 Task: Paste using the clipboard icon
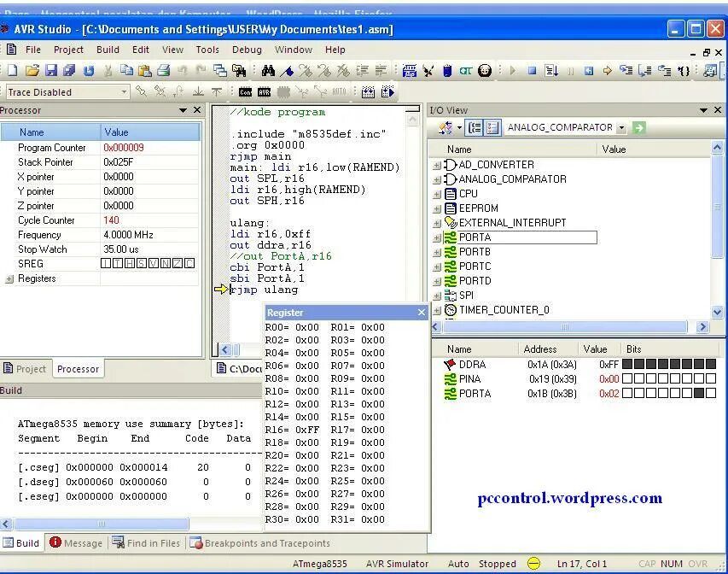tap(145, 71)
